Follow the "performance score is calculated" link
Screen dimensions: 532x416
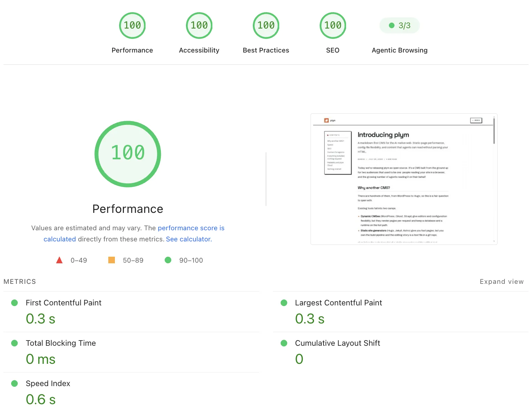[x=191, y=228]
